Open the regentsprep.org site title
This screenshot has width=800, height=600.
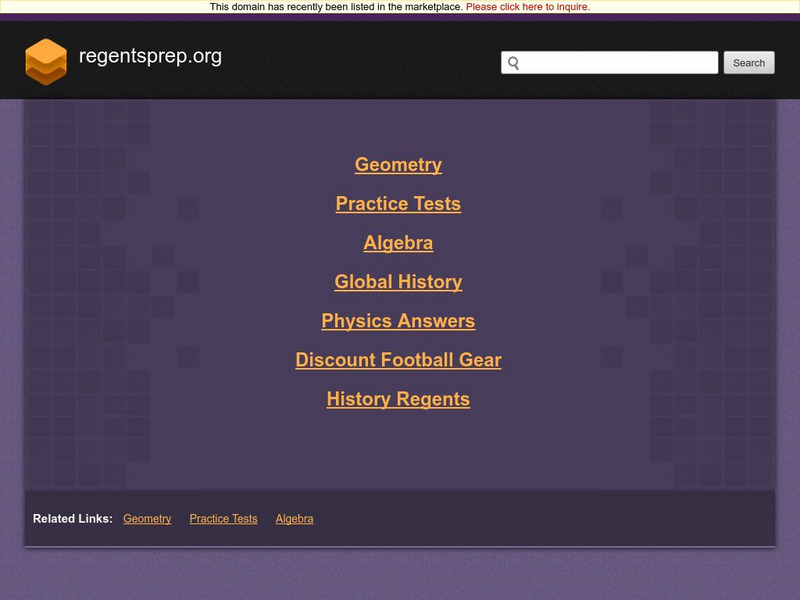point(150,56)
